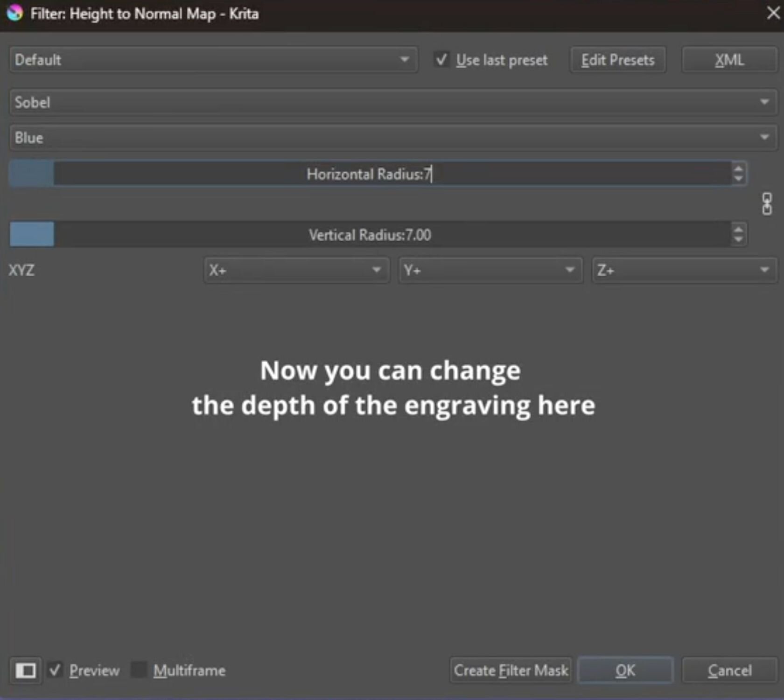Expand the Z+ axis dropdown
The height and width of the screenshot is (700, 784).
[x=684, y=270]
